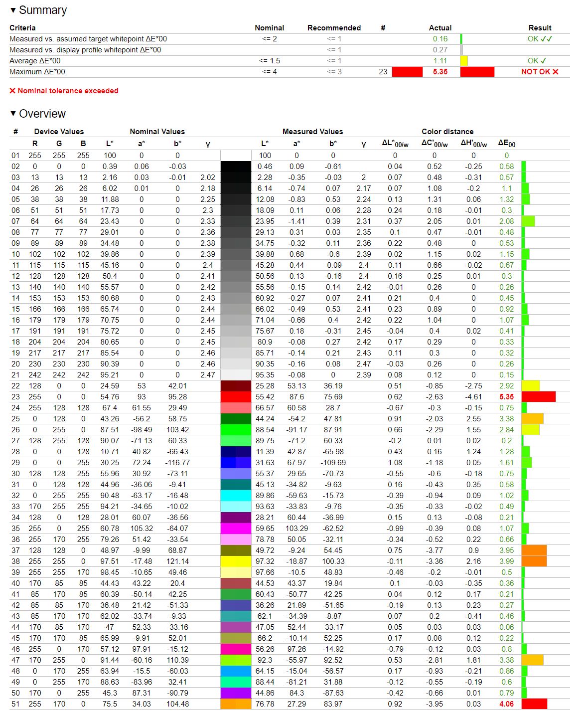Image resolution: width=588 pixels, height=718 pixels.
Task: Select 'Measured vs. assumed target whitepoint ΔE*00' row
Action: click(x=88, y=39)
